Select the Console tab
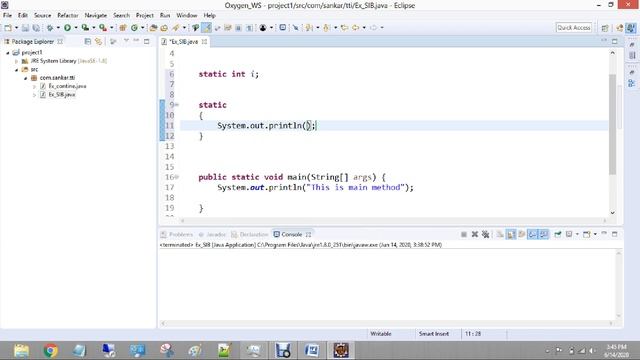 click(x=291, y=235)
